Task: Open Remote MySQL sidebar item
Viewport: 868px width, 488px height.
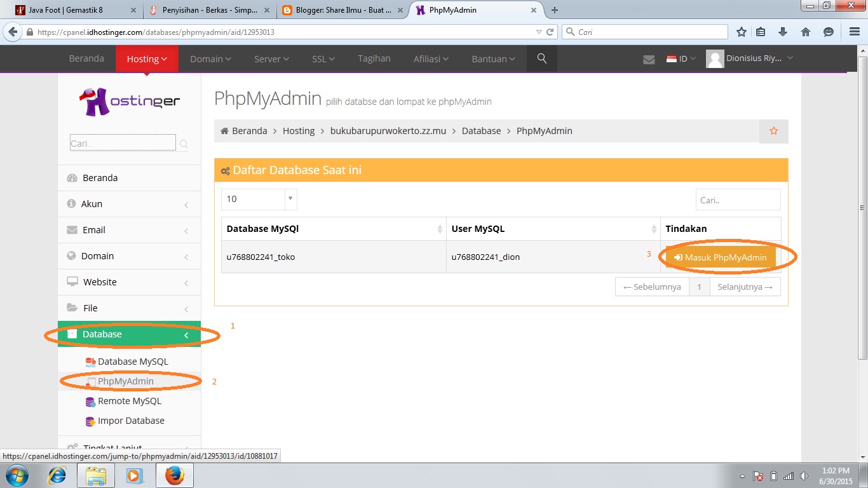Action: (129, 401)
